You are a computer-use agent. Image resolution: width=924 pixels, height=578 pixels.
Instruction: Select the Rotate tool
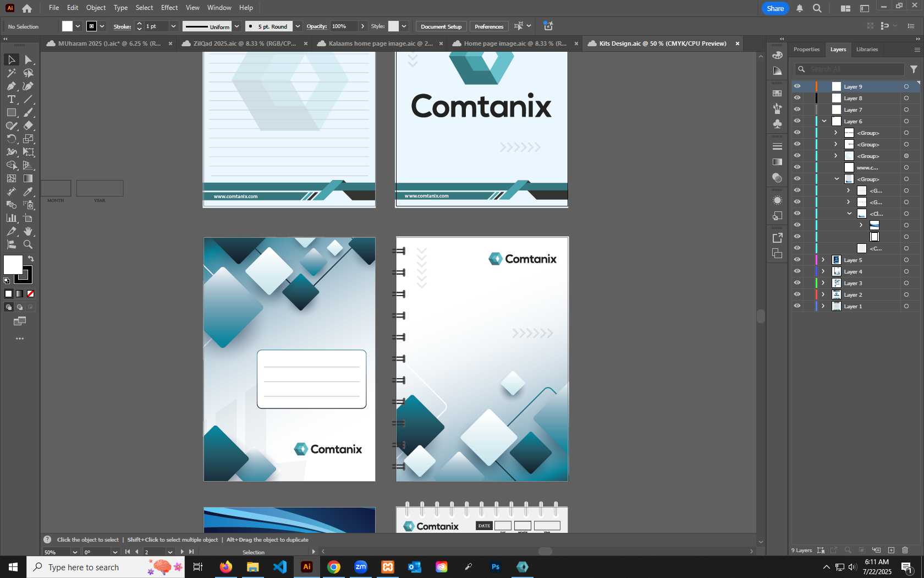point(11,139)
